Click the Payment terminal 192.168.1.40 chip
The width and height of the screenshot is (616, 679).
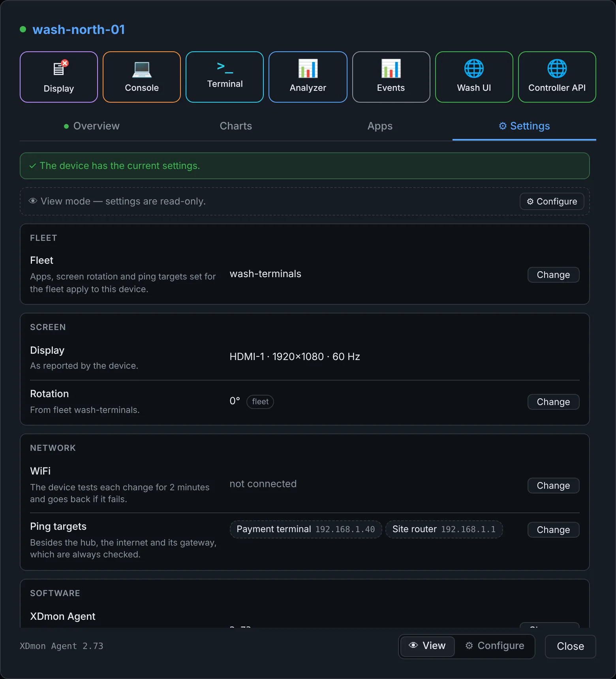pos(306,529)
